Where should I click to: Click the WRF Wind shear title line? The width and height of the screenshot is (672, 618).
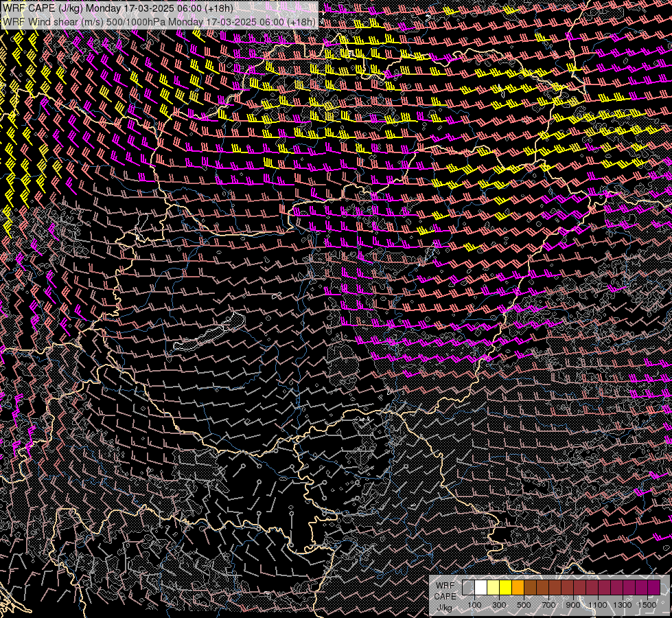pyautogui.click(x=159, y=22)
